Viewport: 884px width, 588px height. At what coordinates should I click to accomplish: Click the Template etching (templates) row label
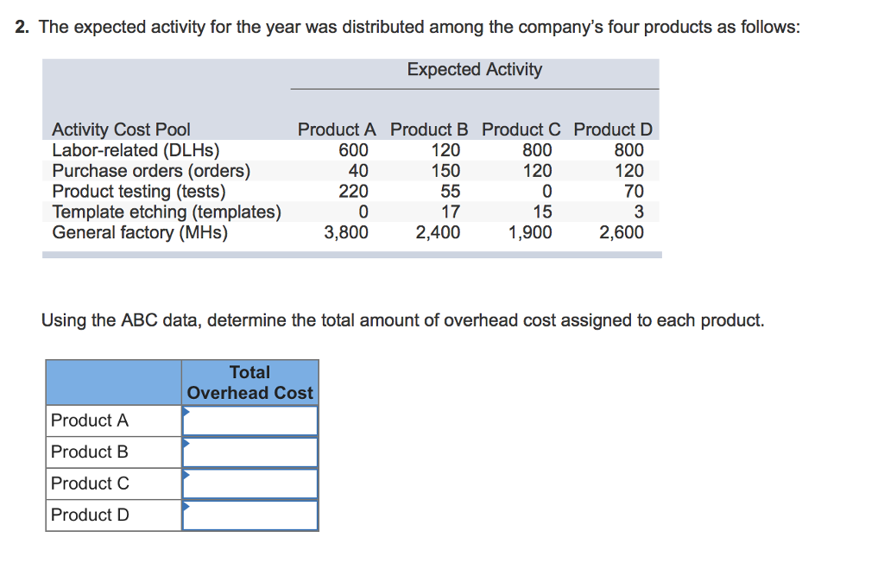pos(167,212)
